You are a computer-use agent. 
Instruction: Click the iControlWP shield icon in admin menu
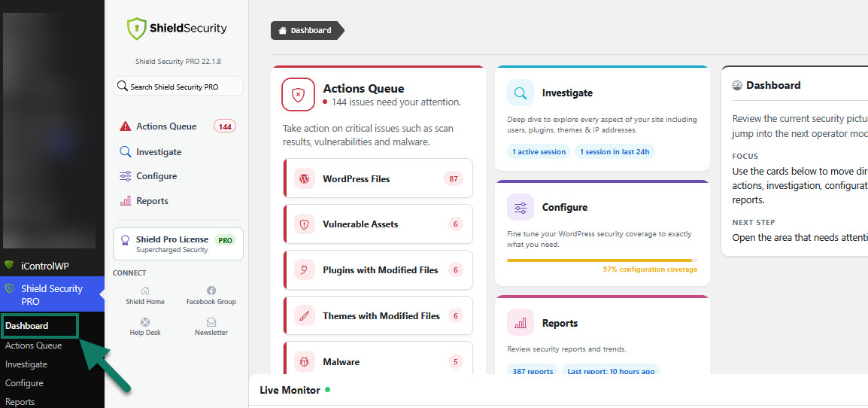9,265
